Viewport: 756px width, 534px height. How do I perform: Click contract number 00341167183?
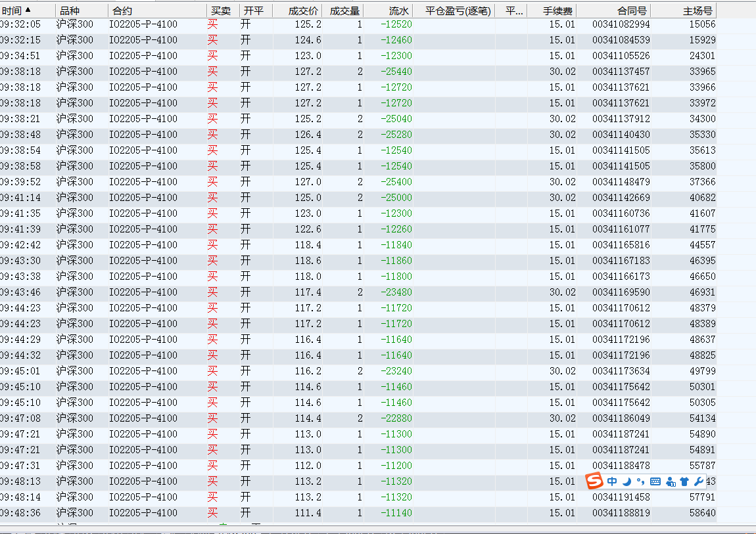click(621, 261)
